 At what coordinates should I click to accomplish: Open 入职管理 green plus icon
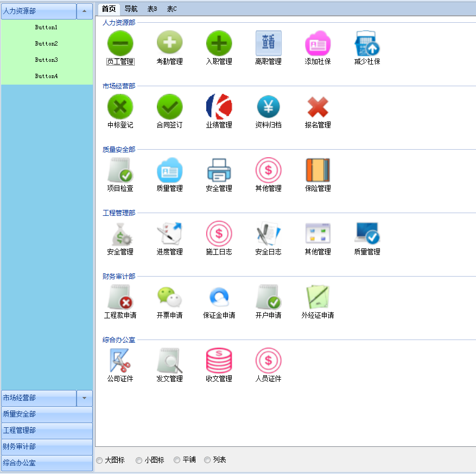[x=219, y=43]
